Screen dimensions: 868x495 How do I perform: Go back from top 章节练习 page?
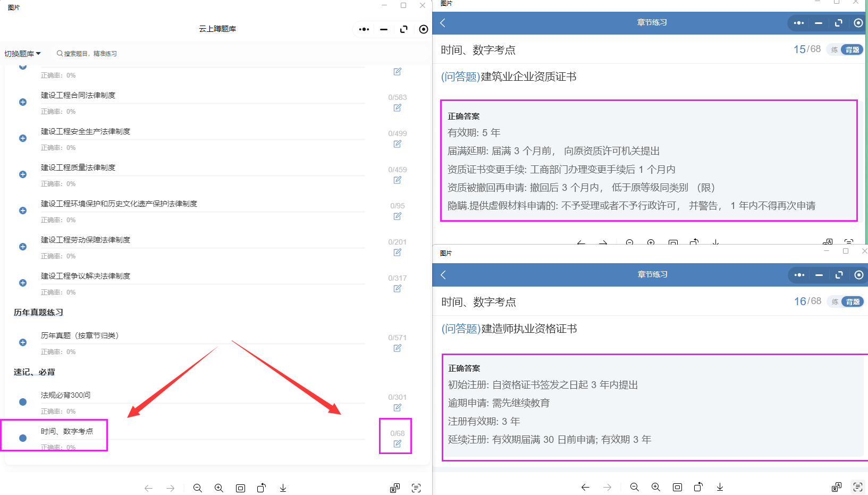coord(443,23)
